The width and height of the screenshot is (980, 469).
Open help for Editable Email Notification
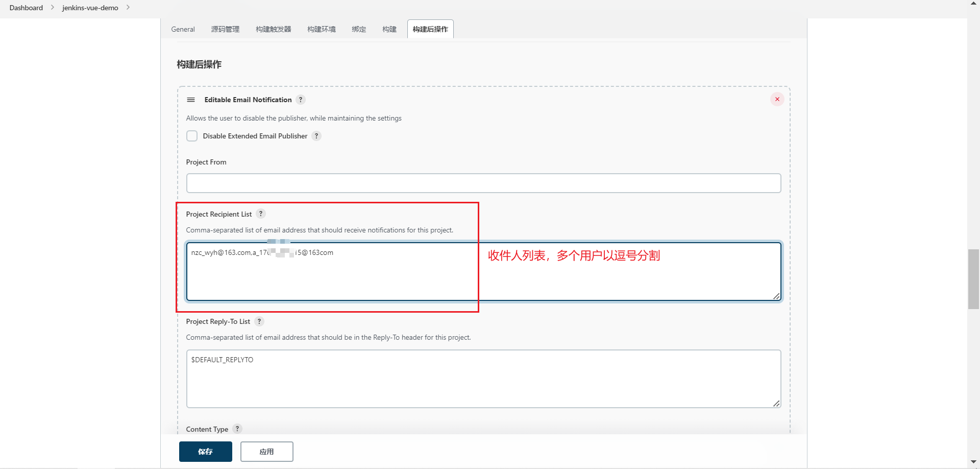click(301, 100)
